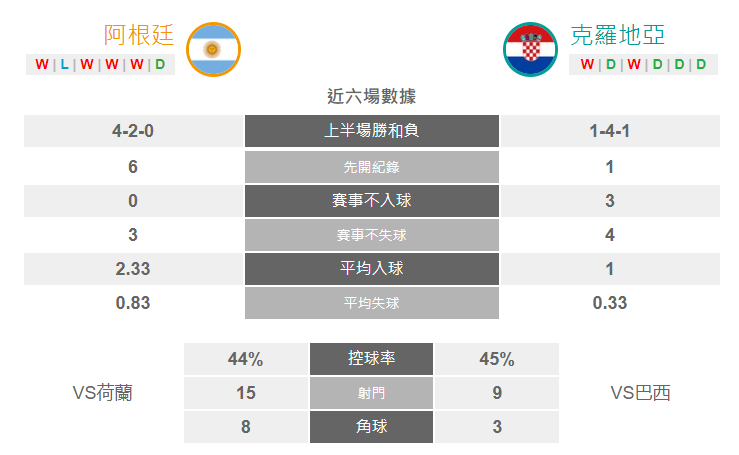Screen dimensions: 739x455
Task: Click the 賽事不入球 stat label
Action: pyautogui.click(x=371, y=201)
